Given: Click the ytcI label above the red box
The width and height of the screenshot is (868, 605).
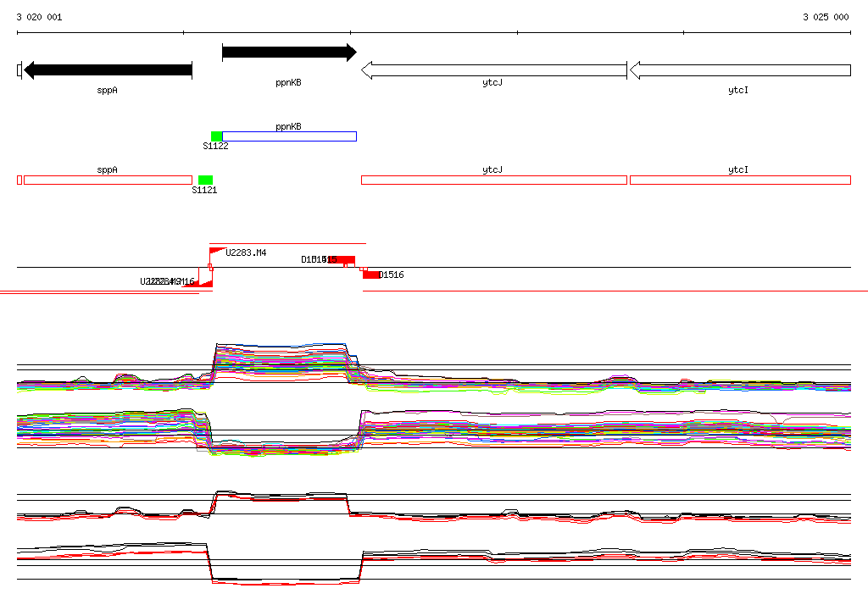Looking at the screenshot, I should (738, 170).
